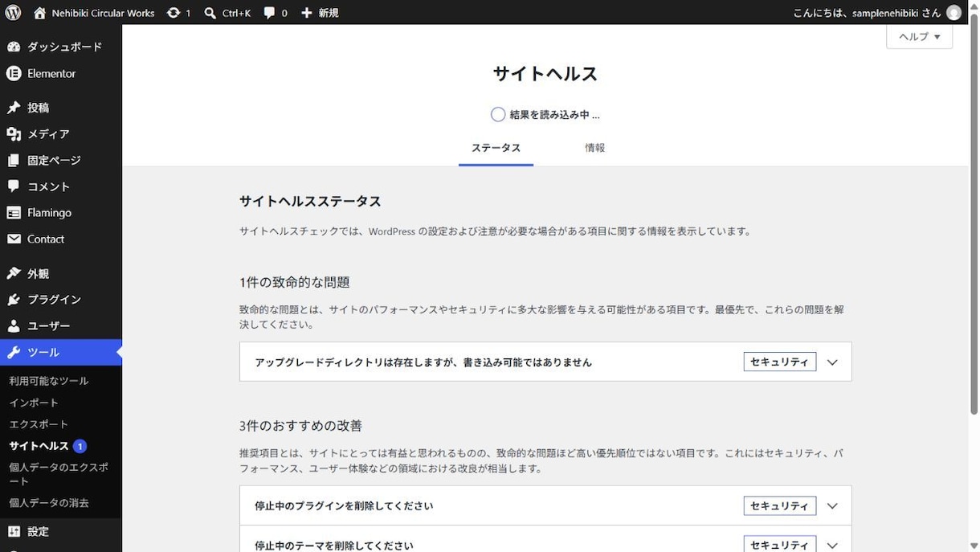Click the 投稿 pushpin icon
The height and width of the screenshot is (552, 980).
point(14,108)
